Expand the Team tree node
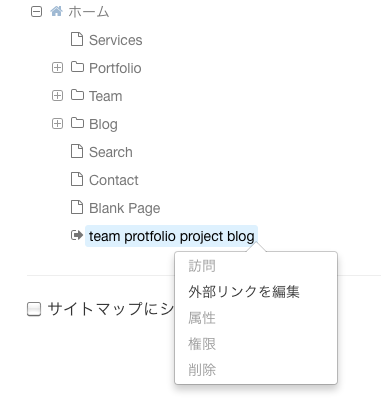 tap(57, 96)
